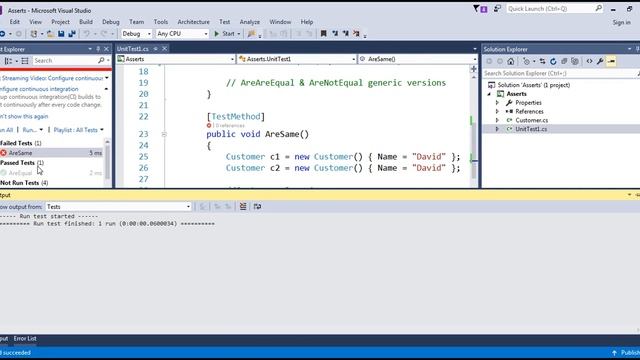Open the Build menu
This screenshot has height=360, width=640.
pos(86,22)
